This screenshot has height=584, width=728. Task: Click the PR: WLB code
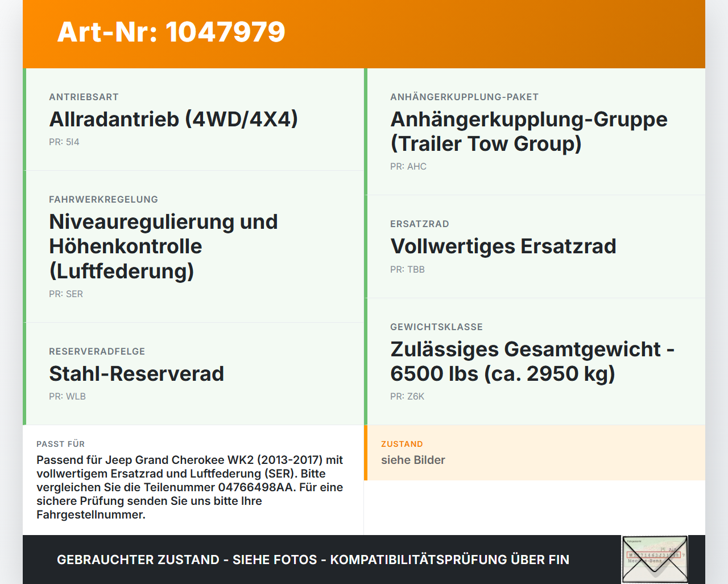pos(67,396)
